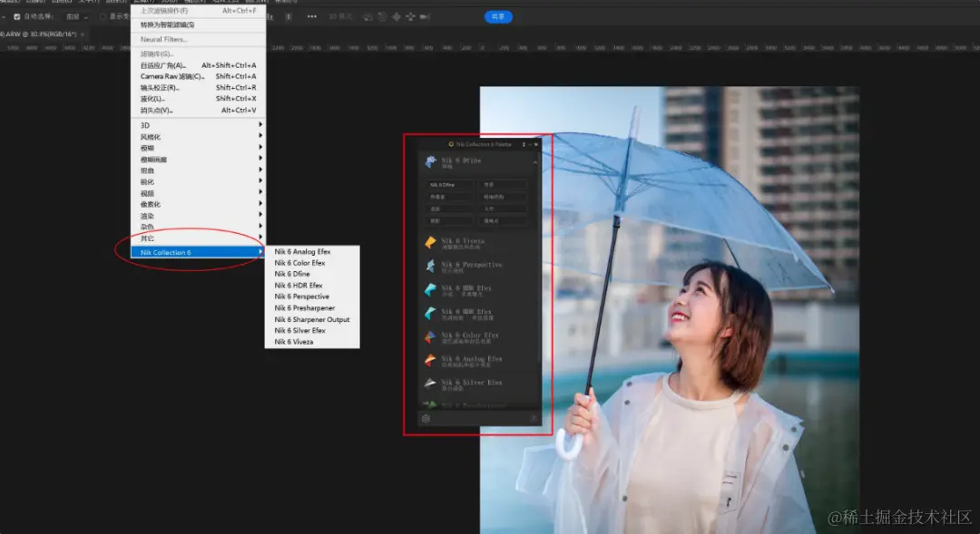Click the Nik 6 Dfine icon in palette
Image resolution: width=980 pixels, height=534 pixels.
tap(430, 162)
